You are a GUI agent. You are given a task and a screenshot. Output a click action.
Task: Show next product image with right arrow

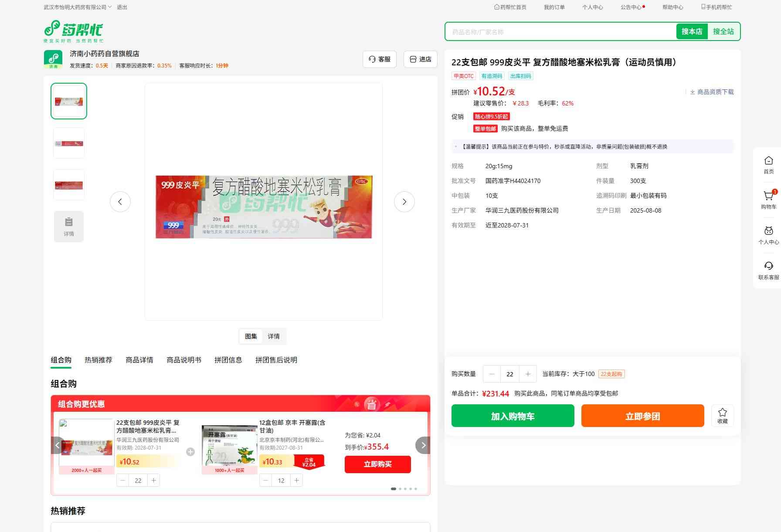pyautogui.click(x=404, y=202)
